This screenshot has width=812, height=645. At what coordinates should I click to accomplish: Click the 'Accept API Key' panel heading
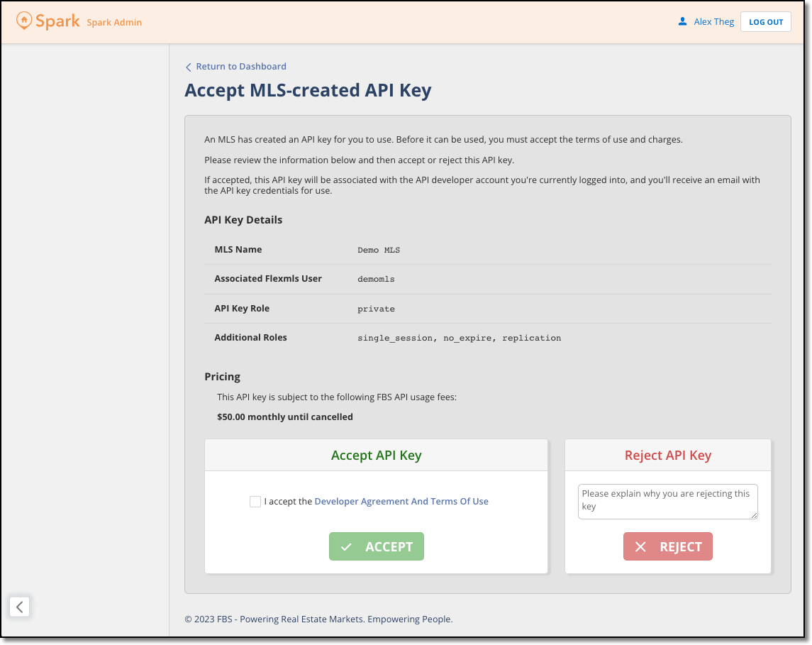(x=377, y=456)
